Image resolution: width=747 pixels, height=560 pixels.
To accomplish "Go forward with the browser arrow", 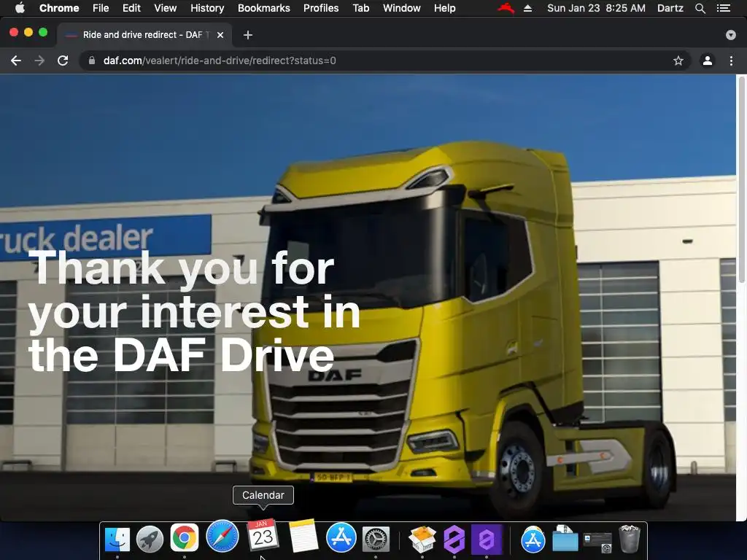I will [39, 61].
